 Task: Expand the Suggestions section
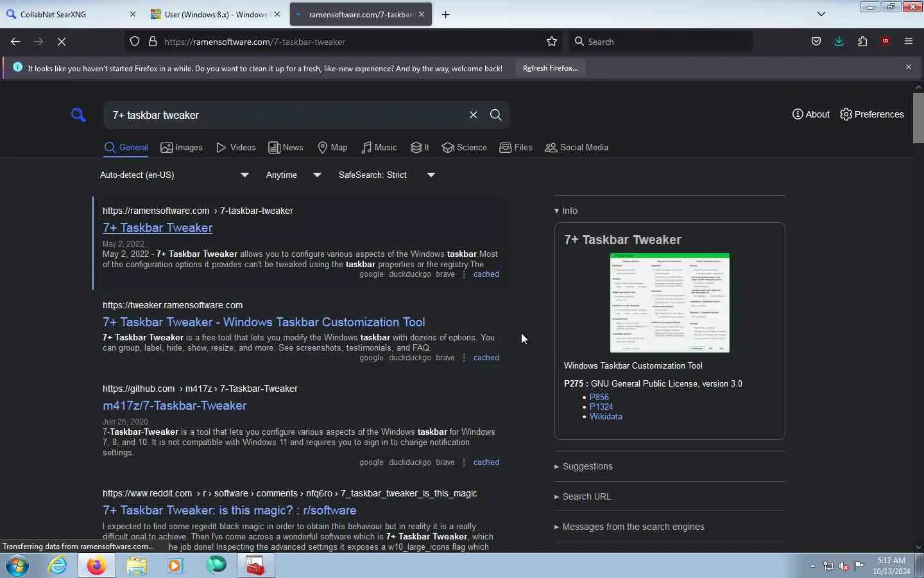point(583,466)
